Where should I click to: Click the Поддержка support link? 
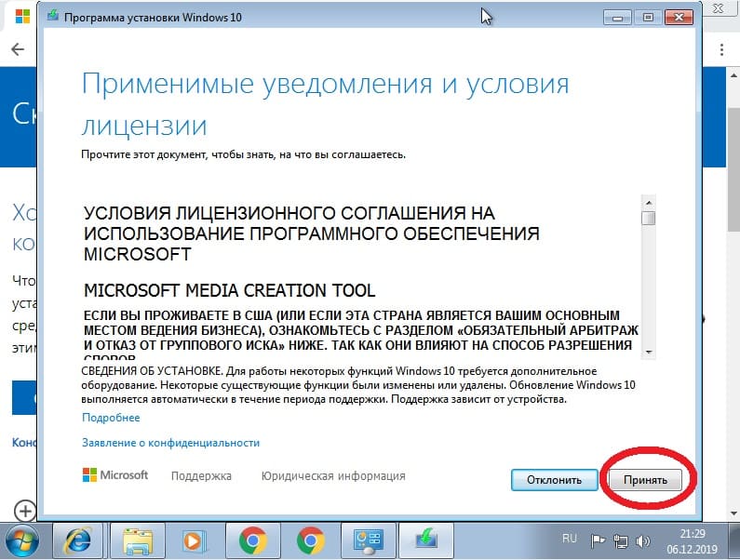pos(201,475)
